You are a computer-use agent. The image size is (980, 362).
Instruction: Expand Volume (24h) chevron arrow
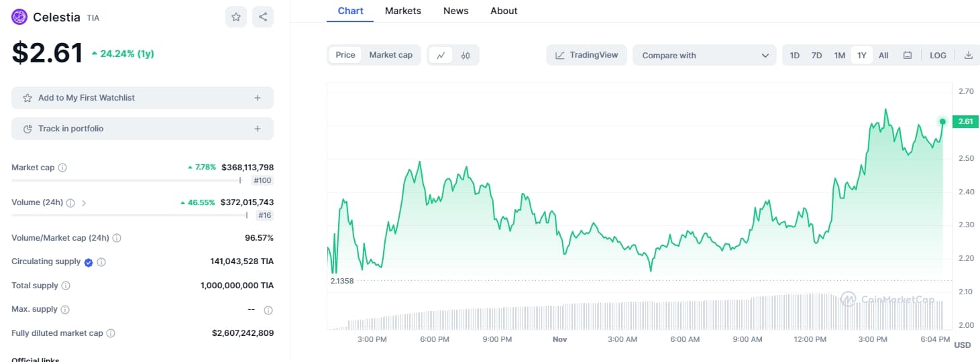[84, 202]
